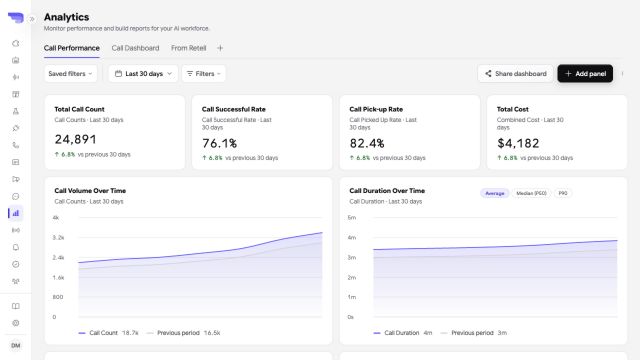Click the Call Successful Rate card title
Screen dimensions: 640x360
coord(233,109)
